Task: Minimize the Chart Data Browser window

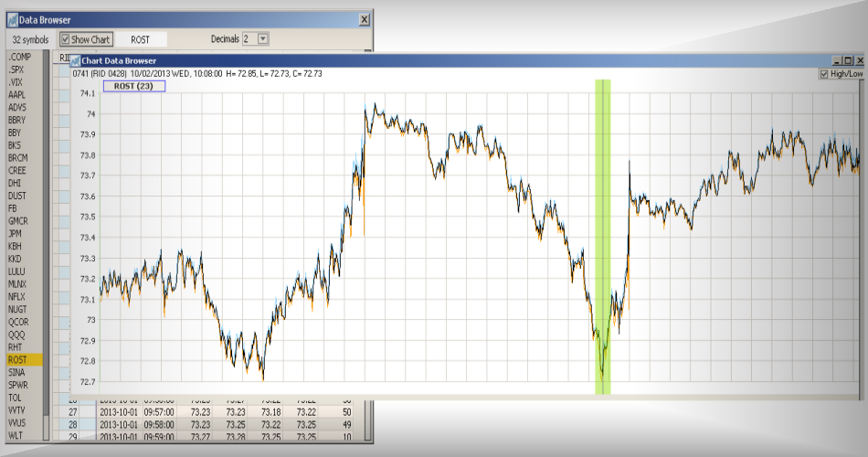Action: pos(838,60)
